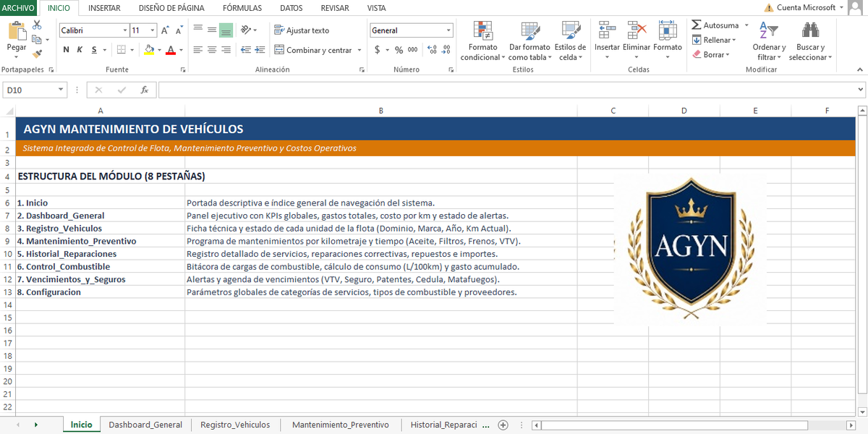Increase font size with enlarge A icon
Screen dimensions: 868x434
coord(165,30)
